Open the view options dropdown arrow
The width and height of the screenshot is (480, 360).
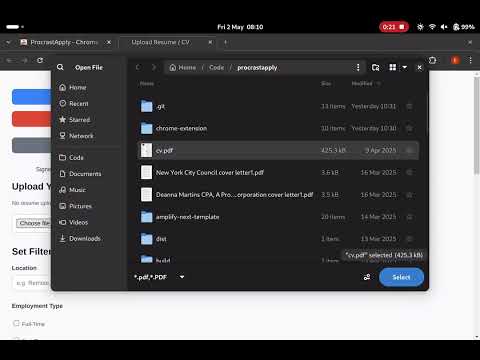click(x=404, y=67)
